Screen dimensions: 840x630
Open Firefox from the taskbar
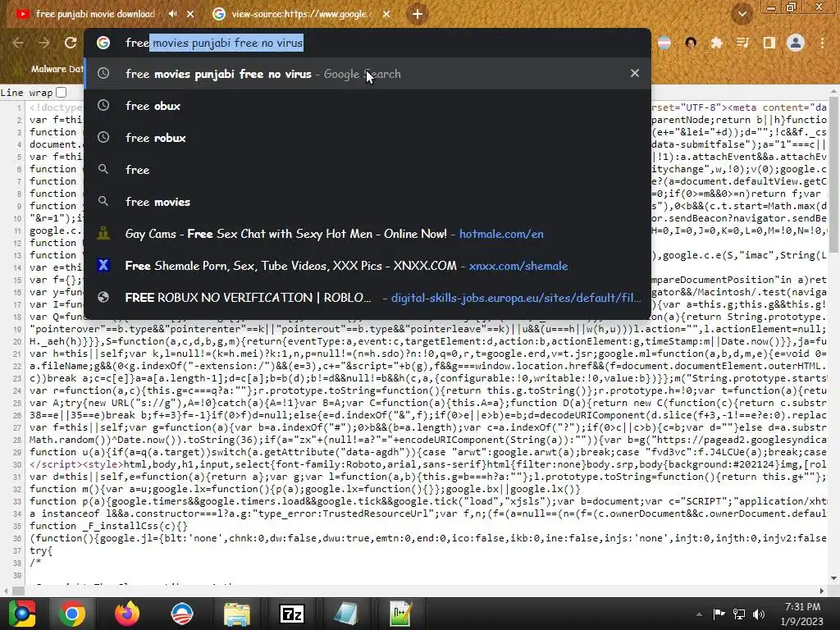(x=127, y=614)
